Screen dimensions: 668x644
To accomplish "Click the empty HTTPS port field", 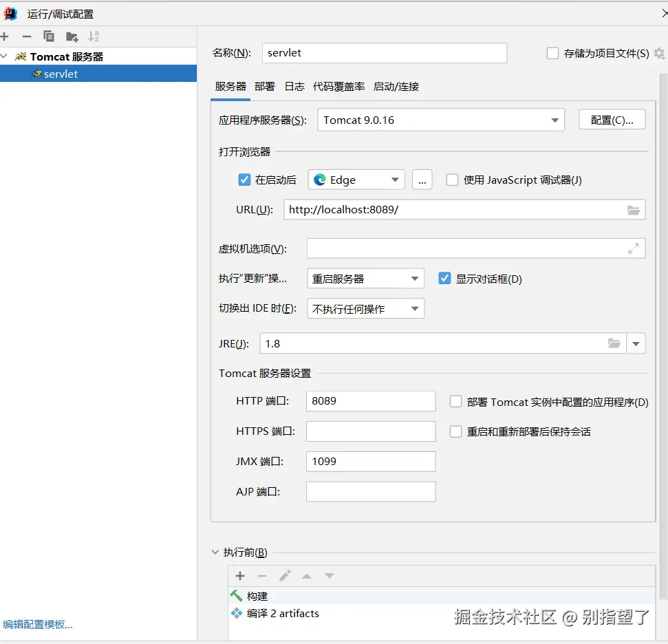I will (x=371, y=431).
